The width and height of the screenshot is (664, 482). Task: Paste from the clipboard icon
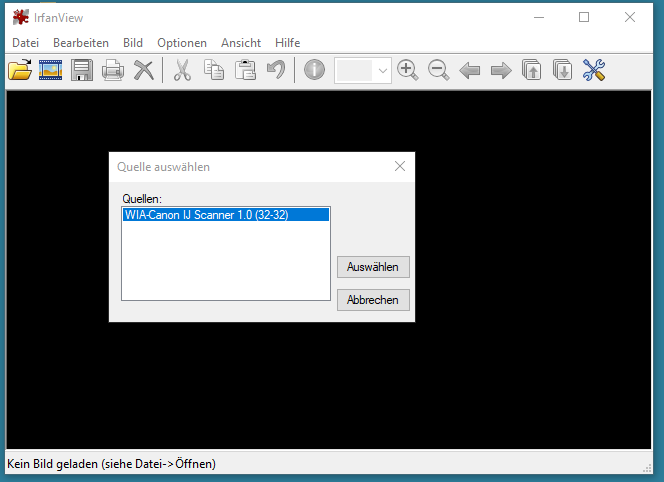(x=245, y=70)
